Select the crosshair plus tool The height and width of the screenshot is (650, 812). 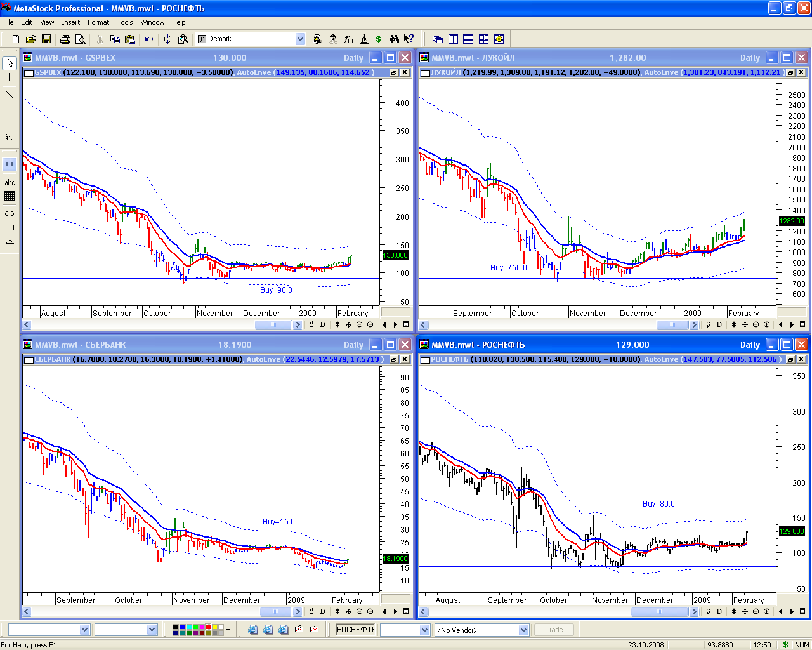(10, 77)
